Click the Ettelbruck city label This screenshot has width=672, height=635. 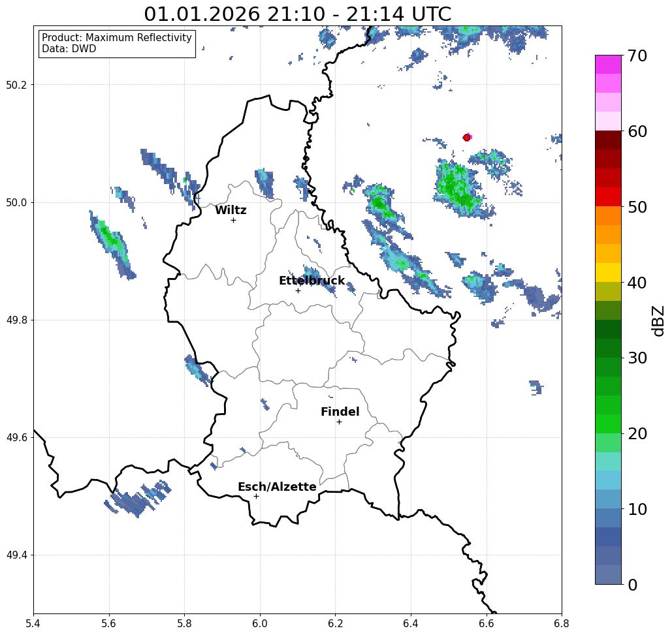pyautogui.click(x=312, y=281)
